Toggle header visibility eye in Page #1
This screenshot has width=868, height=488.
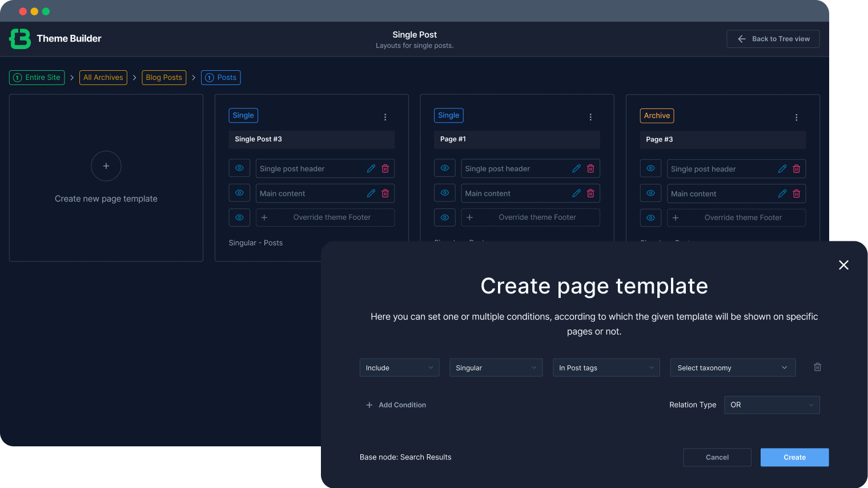click(x=445, y=168)
